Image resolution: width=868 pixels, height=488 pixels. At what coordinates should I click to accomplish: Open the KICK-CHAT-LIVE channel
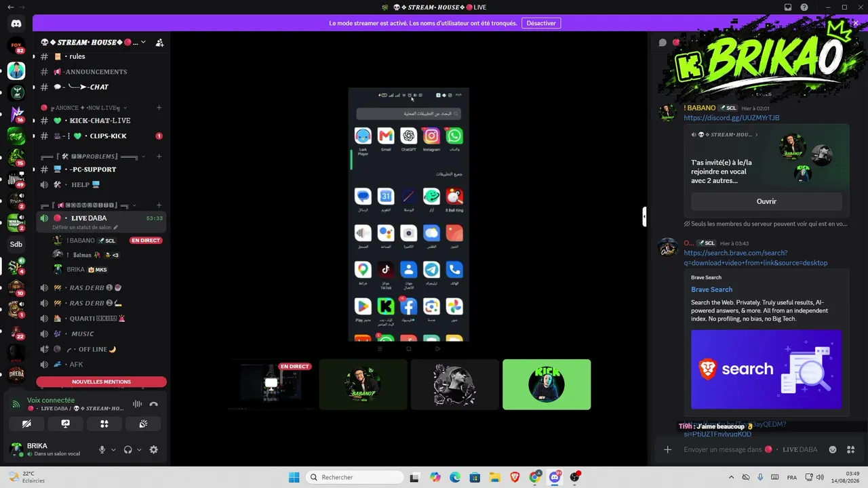coord(101,121)
